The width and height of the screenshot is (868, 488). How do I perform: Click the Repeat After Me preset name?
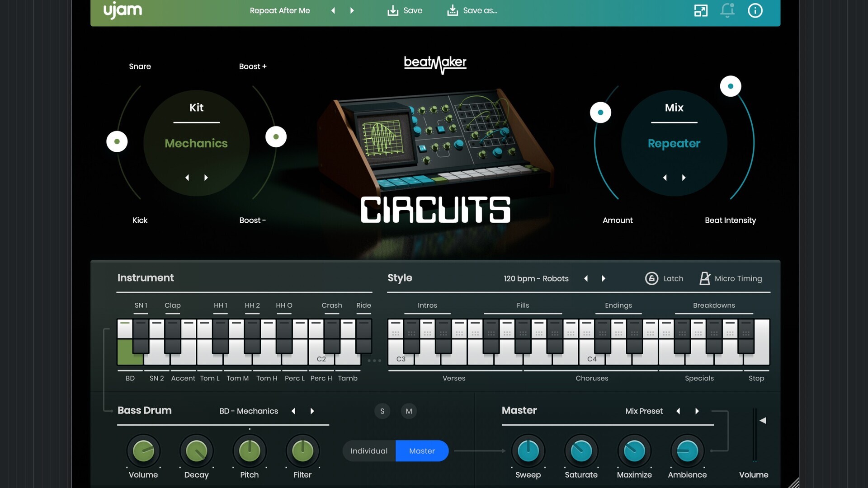pyautogui.click(x=280, y=10)
